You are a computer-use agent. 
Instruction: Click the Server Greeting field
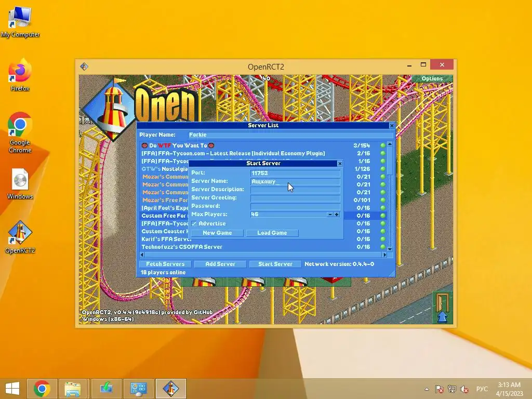[295, 198]
